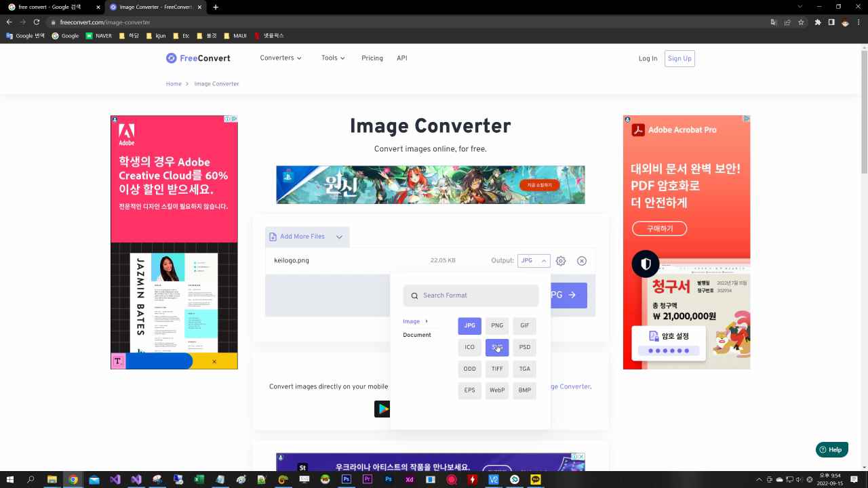868x488 pixels.
Task: Choose JPG output format
Action: [x=469, y=325]
